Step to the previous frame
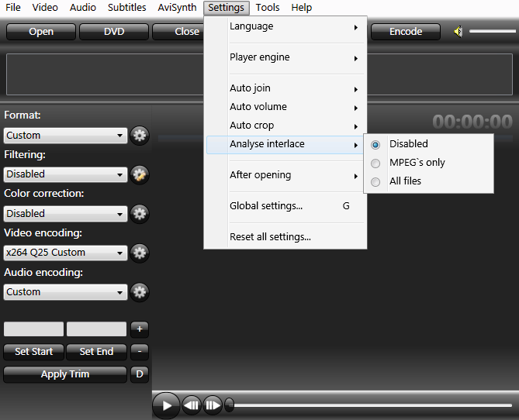Image resolution: width=519 pixels, height=420 pixels. click(192, 405)
